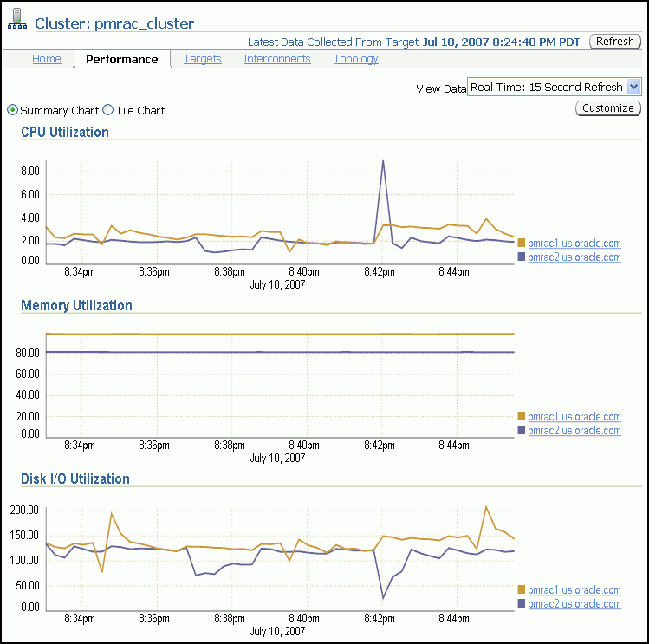Viewport: 649px width, 644px height.
Task: Select the Tile Chart radio button
Action: 108,110
